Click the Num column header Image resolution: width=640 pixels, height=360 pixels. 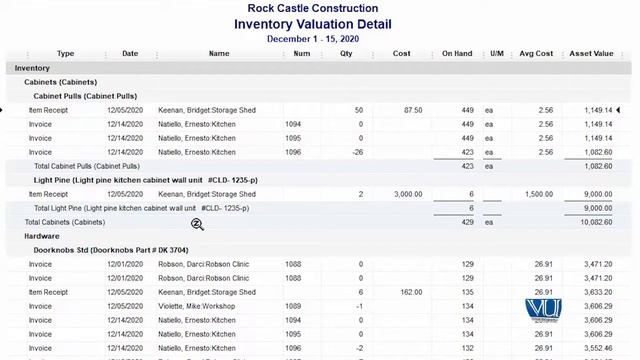(x=302, y=53)
